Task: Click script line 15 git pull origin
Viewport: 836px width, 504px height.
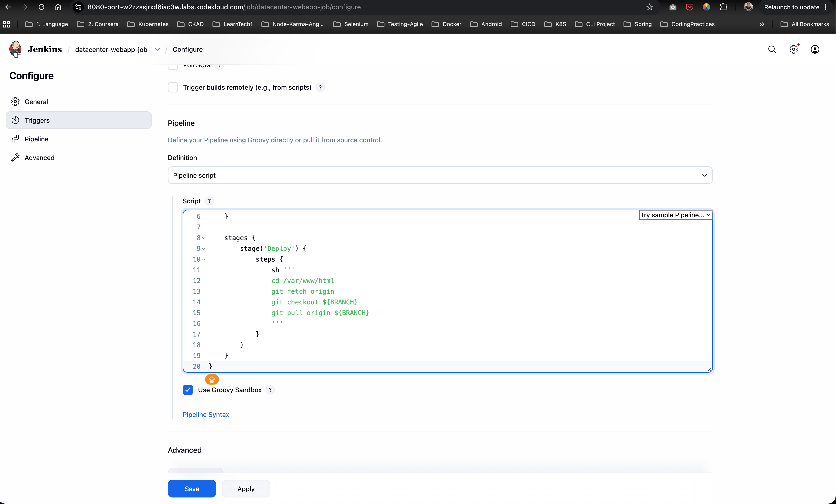Action: [x=320, y=313]
